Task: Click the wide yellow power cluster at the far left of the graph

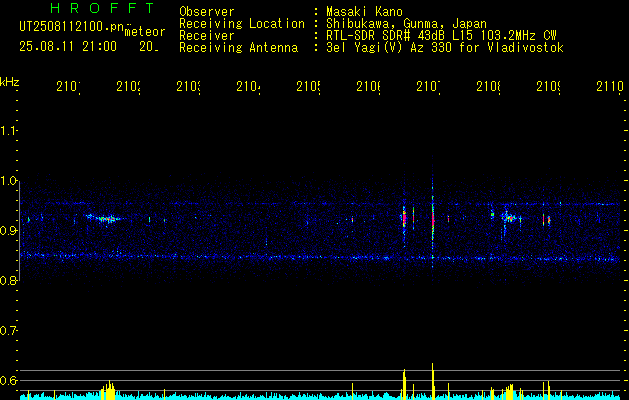Action: pos(108,390)
